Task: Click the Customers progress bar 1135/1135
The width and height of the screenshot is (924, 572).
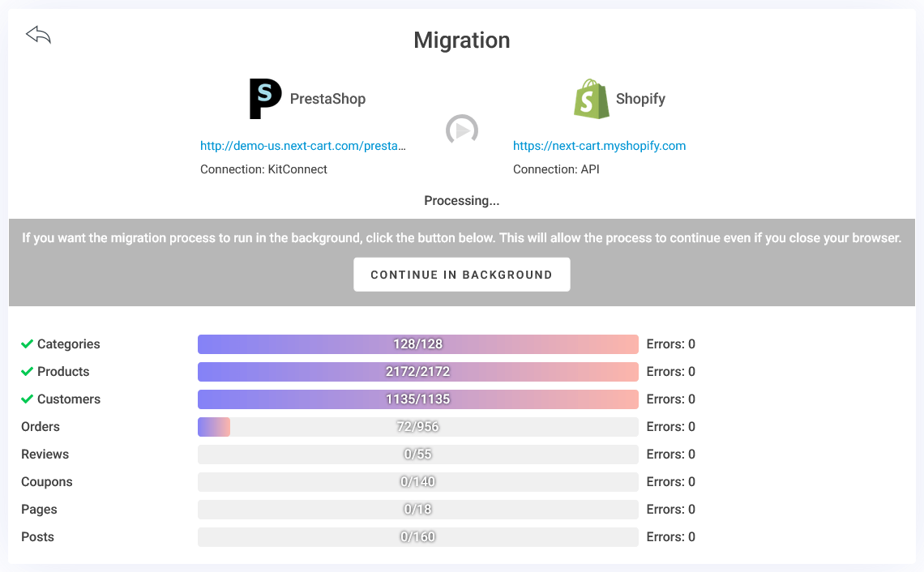Action: pos(417,399)
